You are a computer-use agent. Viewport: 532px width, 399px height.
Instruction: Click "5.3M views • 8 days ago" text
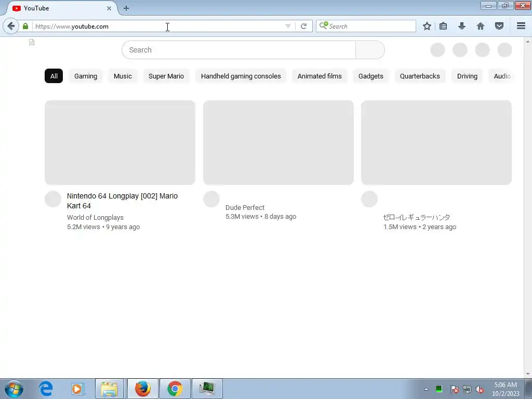[261, 217]
